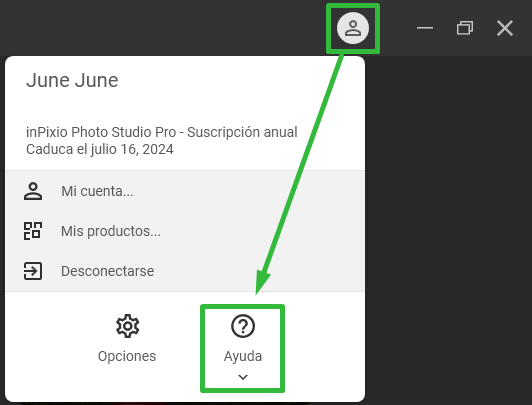Click the empty title bar left of the avatar
Image resolution: width=532 pixels, height=405 pixels.
pyautogui.click(x=163, y=28)
